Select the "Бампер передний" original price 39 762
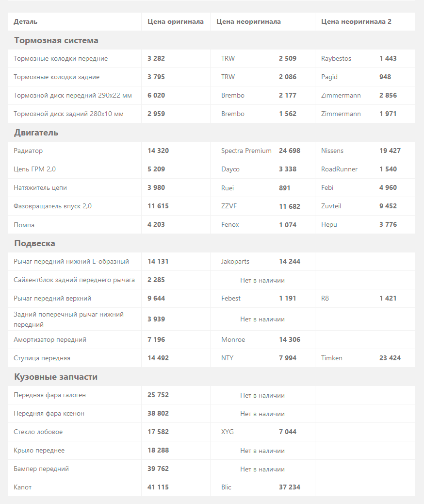This screenshot has width=424, height=504. tap(158, 469)
